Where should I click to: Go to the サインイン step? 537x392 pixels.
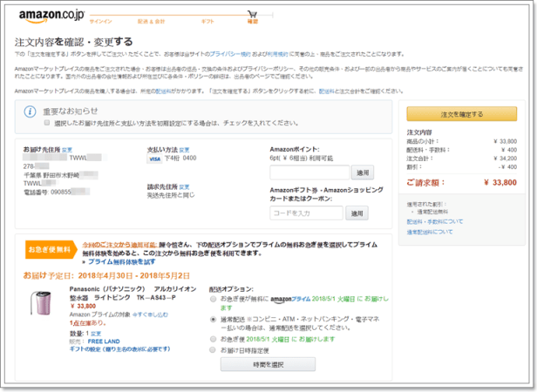click(x=100, y=20)
